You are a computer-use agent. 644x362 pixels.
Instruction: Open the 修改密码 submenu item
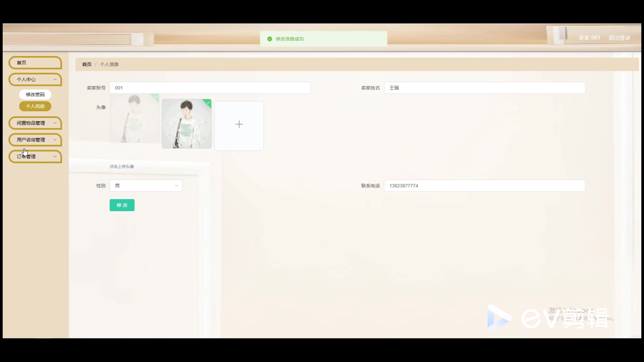pyautogui.click(x=35, y=95)
